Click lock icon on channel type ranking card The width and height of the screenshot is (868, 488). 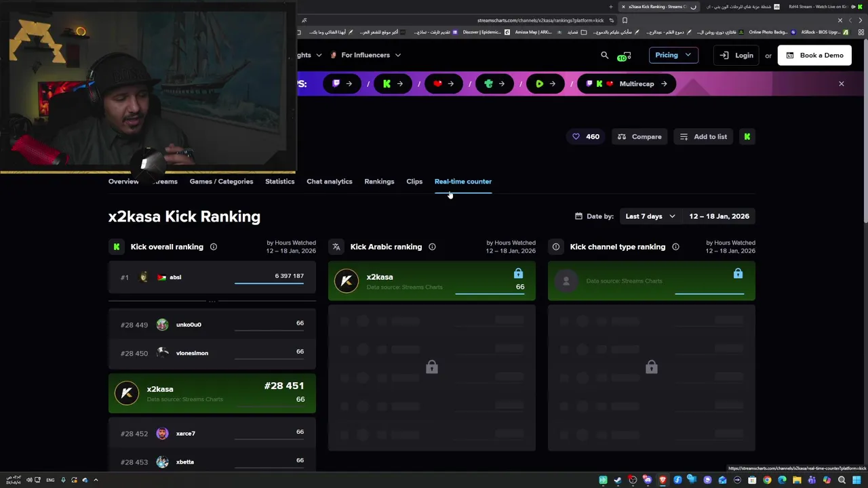pyautogui.click(x=738, y=273)
